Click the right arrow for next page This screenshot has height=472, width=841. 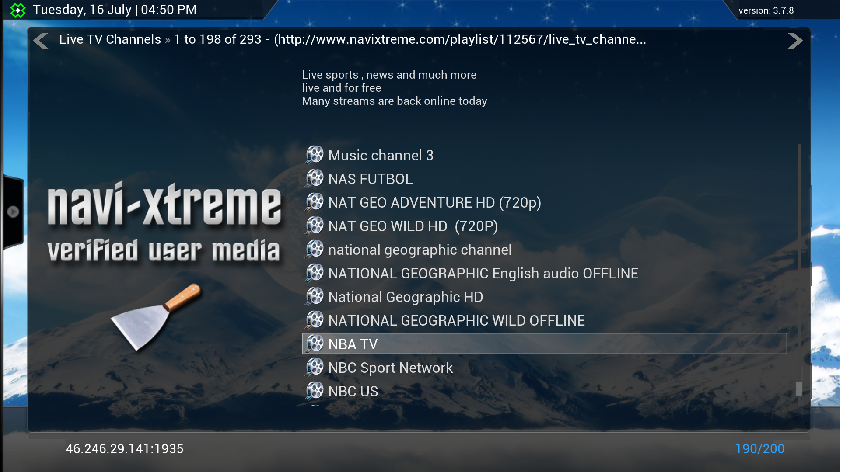tap(795, 41)
